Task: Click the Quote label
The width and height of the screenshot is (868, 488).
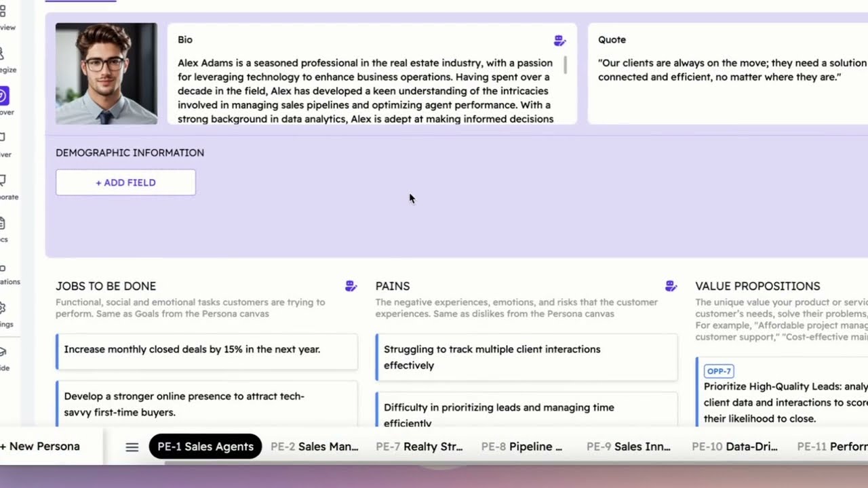Action: (x=612, y=40)
